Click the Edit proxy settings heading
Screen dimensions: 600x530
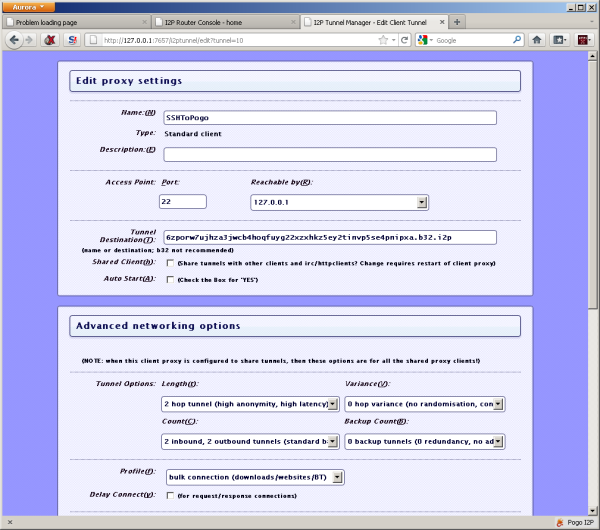(129, 81)
